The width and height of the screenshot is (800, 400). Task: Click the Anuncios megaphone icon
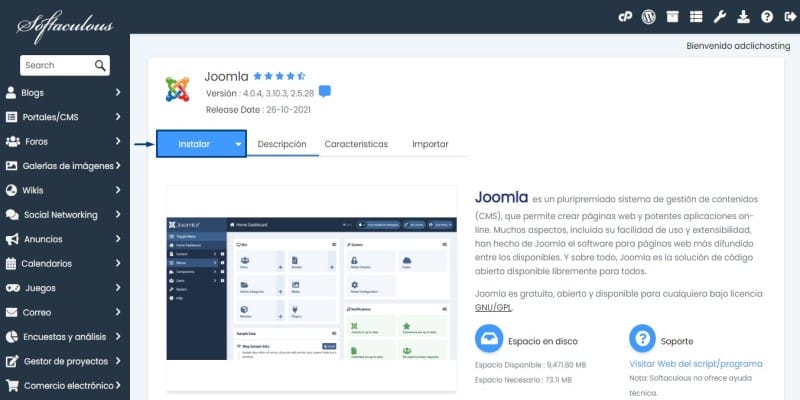[12, 239]
